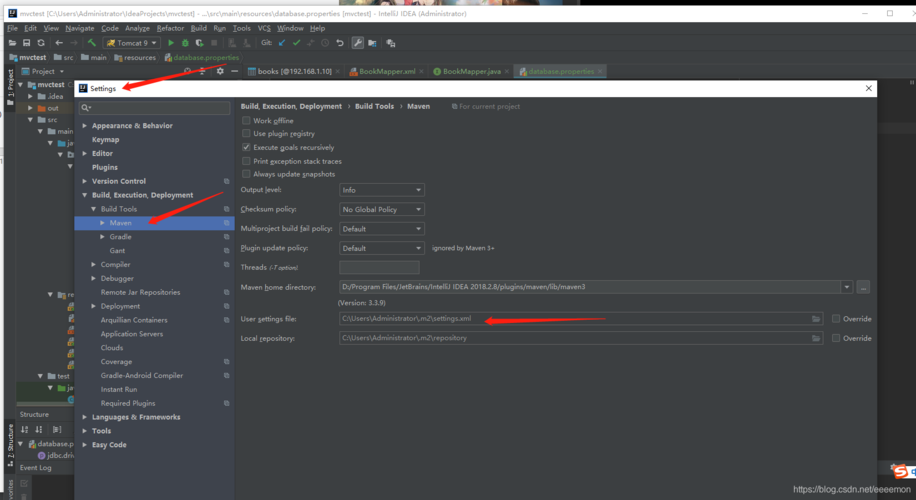Viewport: 916px width, 500px height.
Task: Click the Threads input field
Action: click(x=379, y=268)
